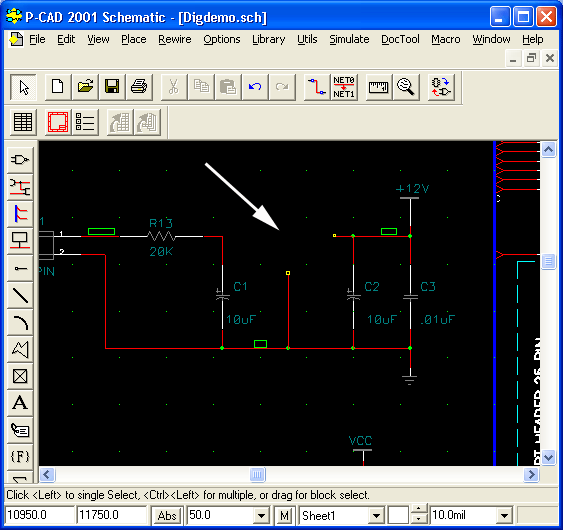The height and width of the screenshot is (530, 563).
Task: Click the Save diskette icon
Action: click(112, 87)
